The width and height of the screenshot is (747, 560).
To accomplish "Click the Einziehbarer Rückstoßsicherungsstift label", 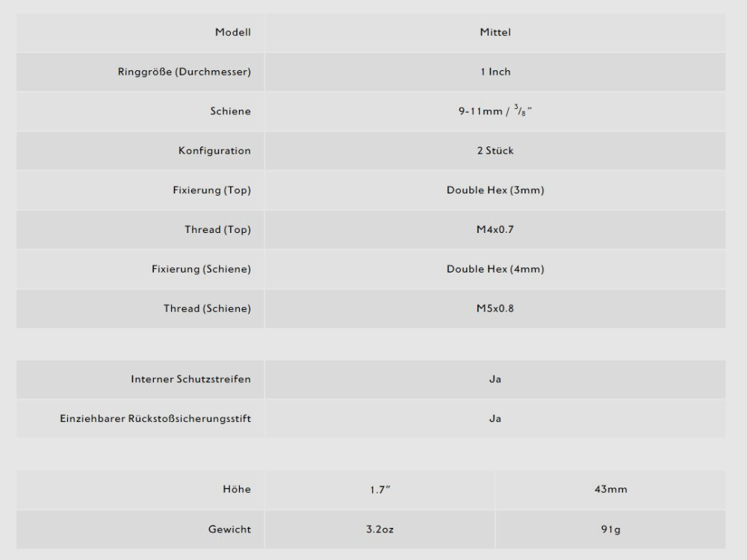I will [x=155, y=419].
